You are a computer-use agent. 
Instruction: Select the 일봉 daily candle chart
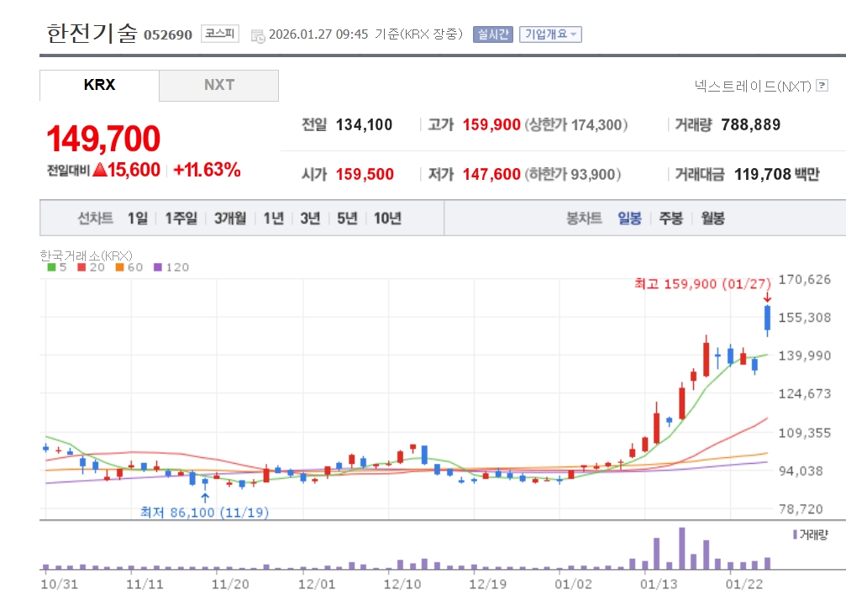point(629,218)
